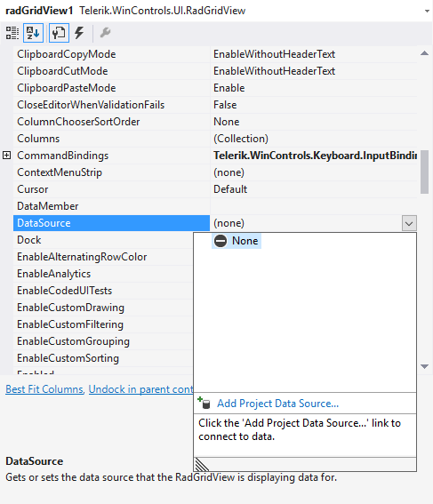This screenshot has height=504, width=433.
Task: Toggle Alphabetical sort icon
Action: pos(33,33)
